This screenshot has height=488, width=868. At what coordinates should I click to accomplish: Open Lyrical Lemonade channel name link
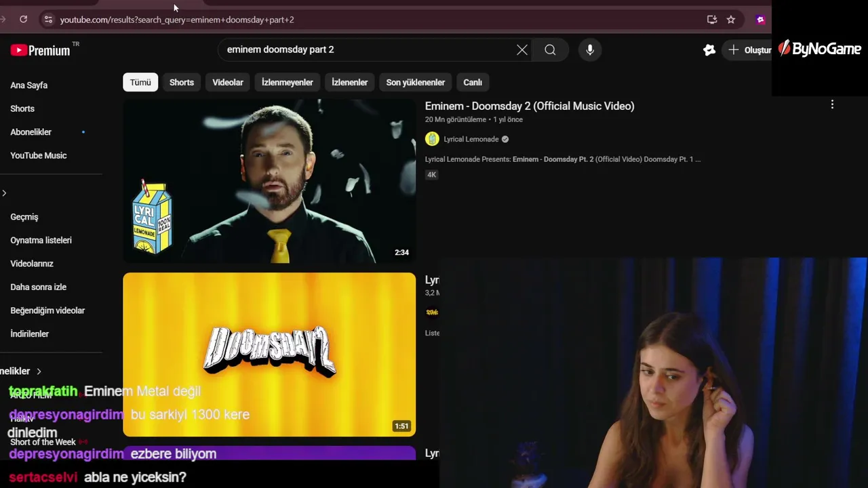(x=471, y=139)
